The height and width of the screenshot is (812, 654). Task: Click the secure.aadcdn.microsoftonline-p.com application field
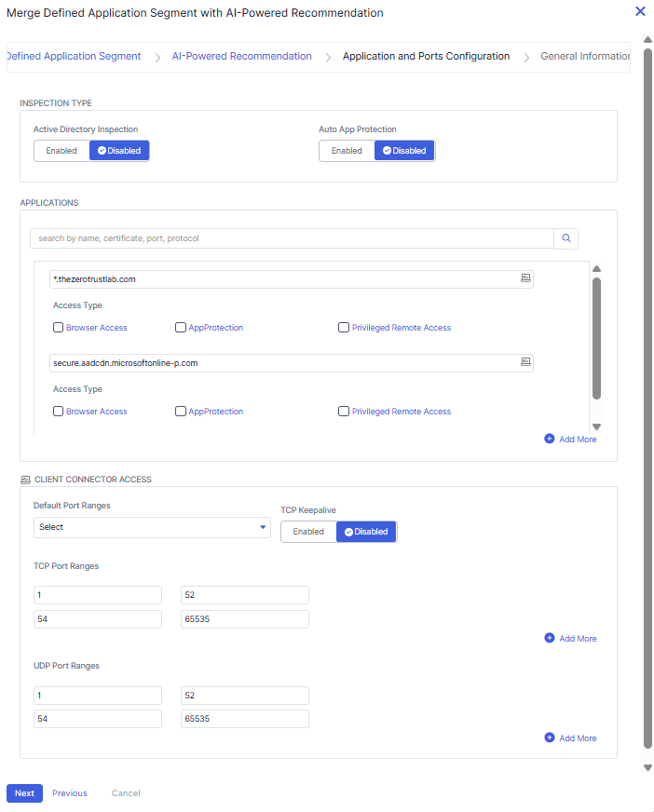pos(292,363)
